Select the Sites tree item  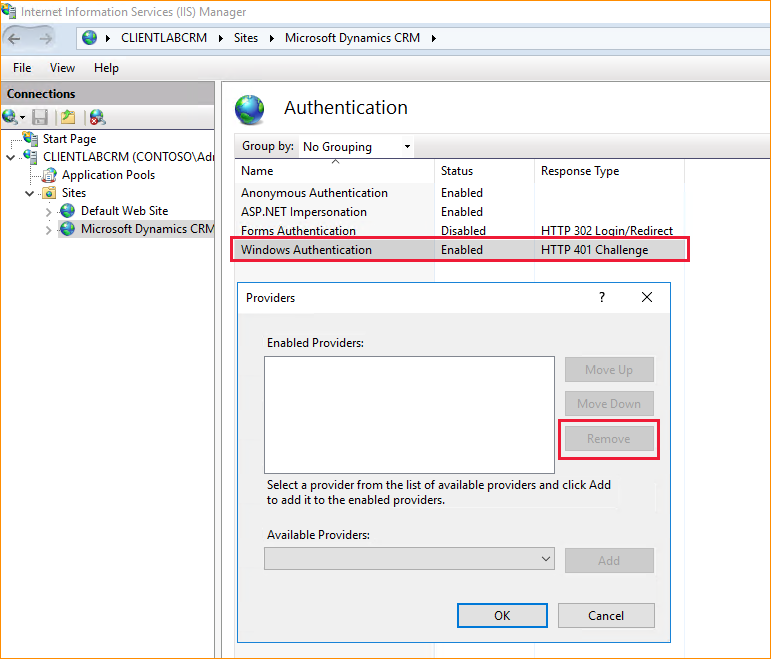click(x=74, y=193)
